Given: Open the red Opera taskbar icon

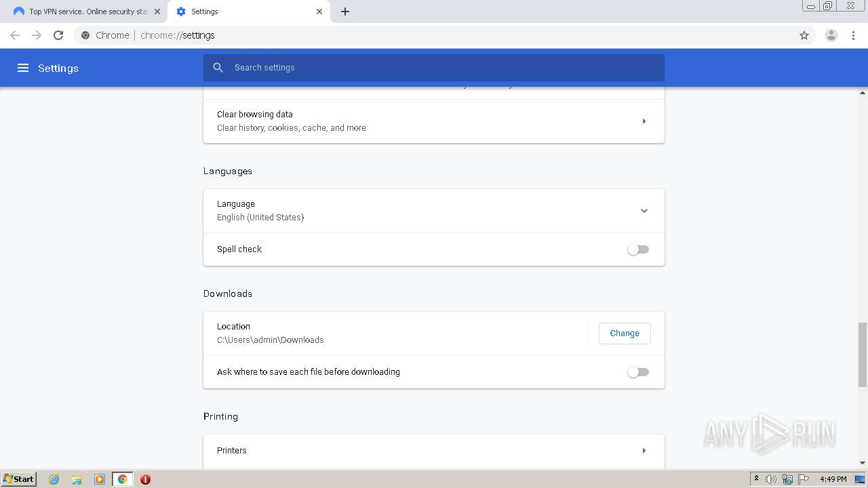Looking at the screenshot, I should (x=145, y=479).
